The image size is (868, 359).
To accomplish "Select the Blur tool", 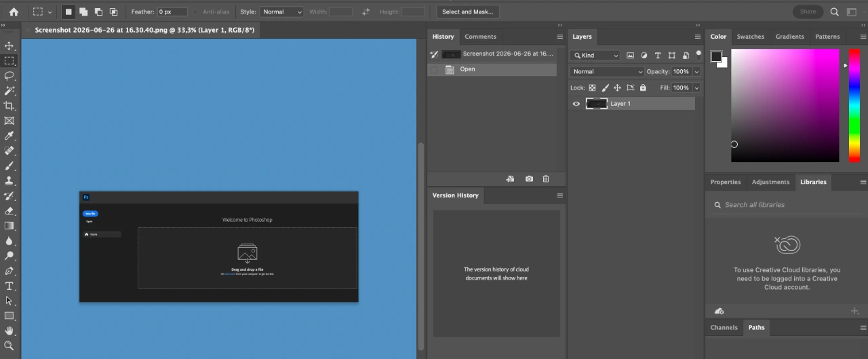I will pos(9,241).
